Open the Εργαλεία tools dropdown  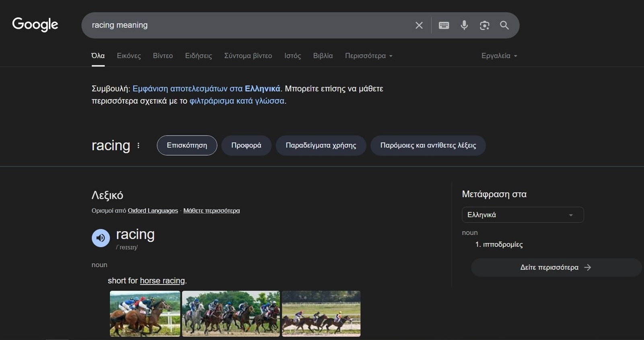[x=499, y=56]
